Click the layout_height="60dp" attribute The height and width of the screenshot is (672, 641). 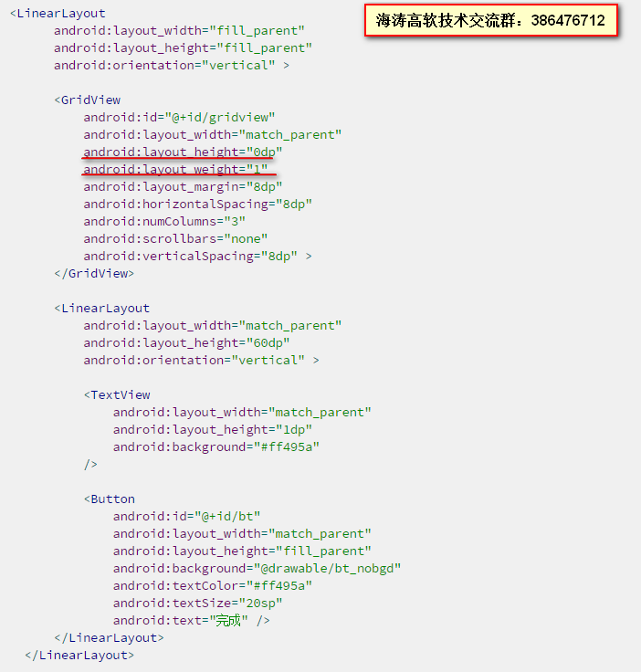(187, 343)
